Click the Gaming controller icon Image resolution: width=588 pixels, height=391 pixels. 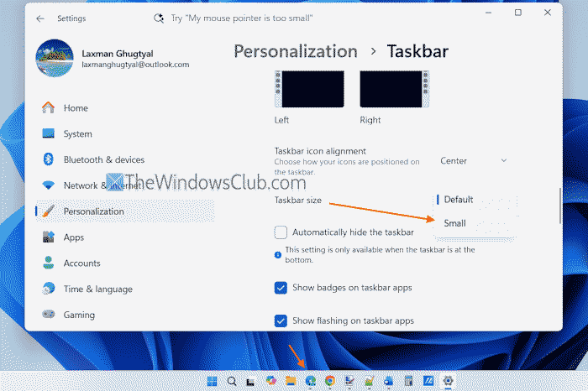point(48,314)
